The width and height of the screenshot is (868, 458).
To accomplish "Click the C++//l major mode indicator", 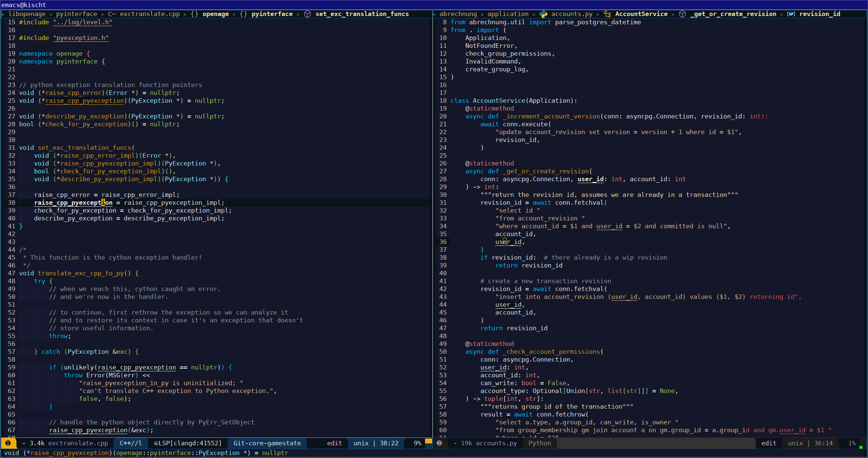I will [130, 443].
